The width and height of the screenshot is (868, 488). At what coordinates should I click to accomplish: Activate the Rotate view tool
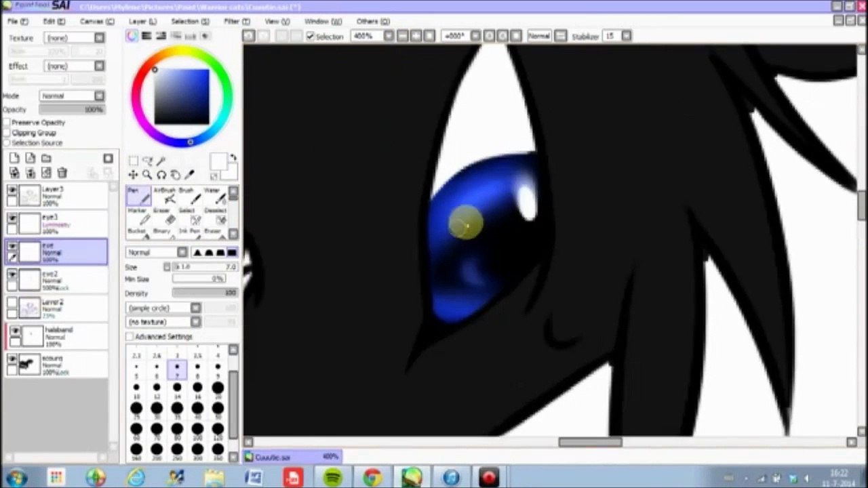pyautogui.click(x=161, y=175)
